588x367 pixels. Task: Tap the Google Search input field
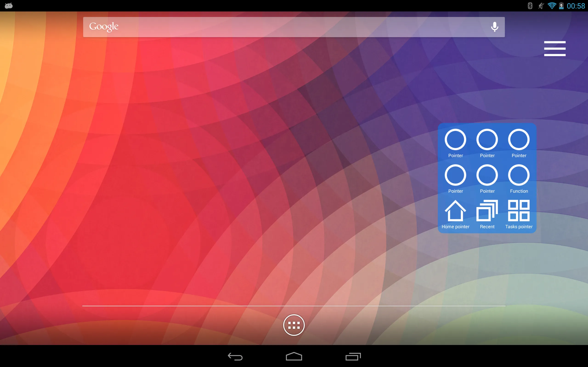tap(294, 26)
